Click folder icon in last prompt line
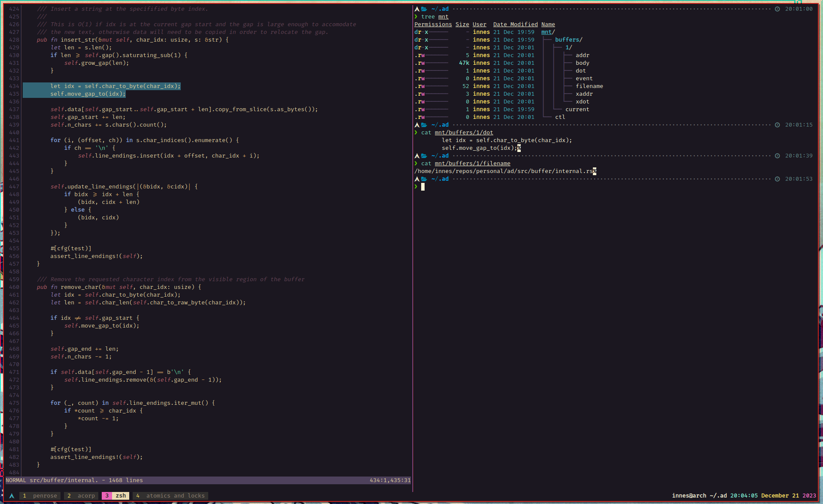823x504 pixels. [424, 179]
